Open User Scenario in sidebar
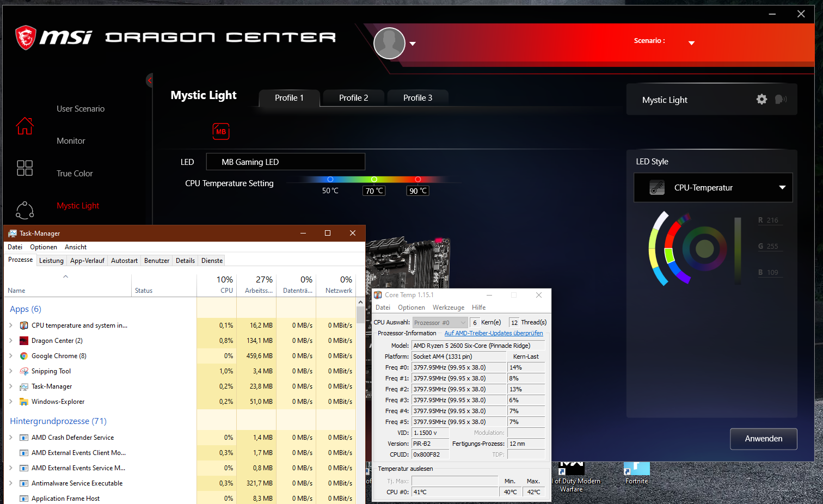Image resolution: width=823 pixels, height=504 pixels. tap(81, 109)
